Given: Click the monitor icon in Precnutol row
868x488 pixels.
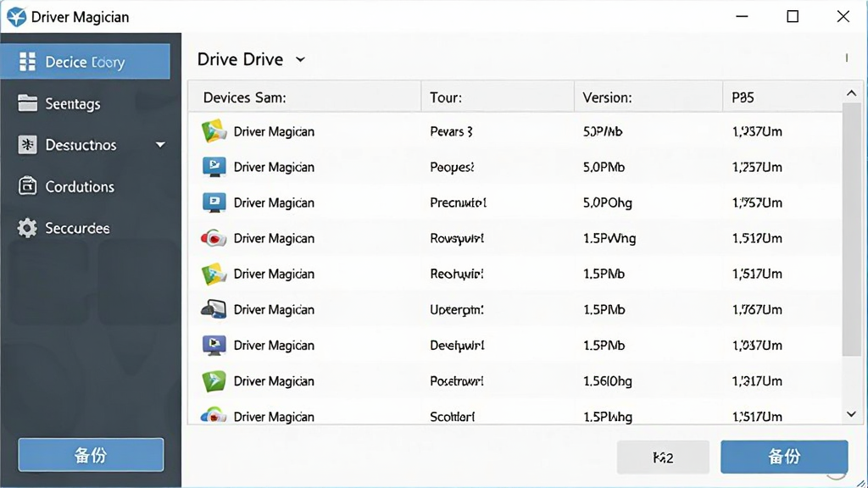Looking at the screenshot, I should [x=214, y=202].
